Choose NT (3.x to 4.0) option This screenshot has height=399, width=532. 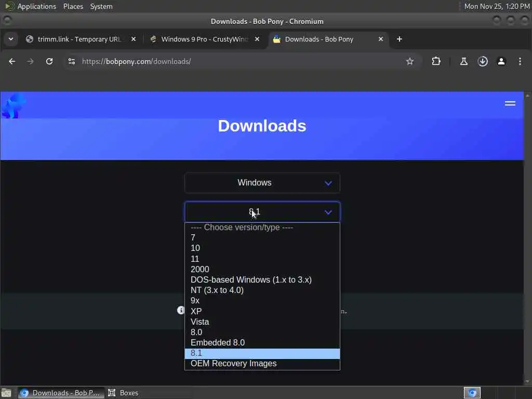[x=262, y=290]
